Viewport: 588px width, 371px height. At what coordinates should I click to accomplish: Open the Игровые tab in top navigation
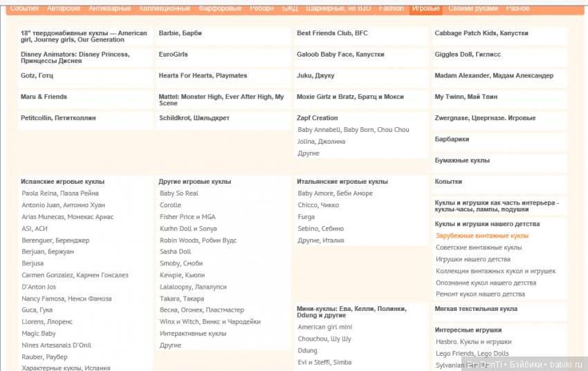tap(425, 8)
